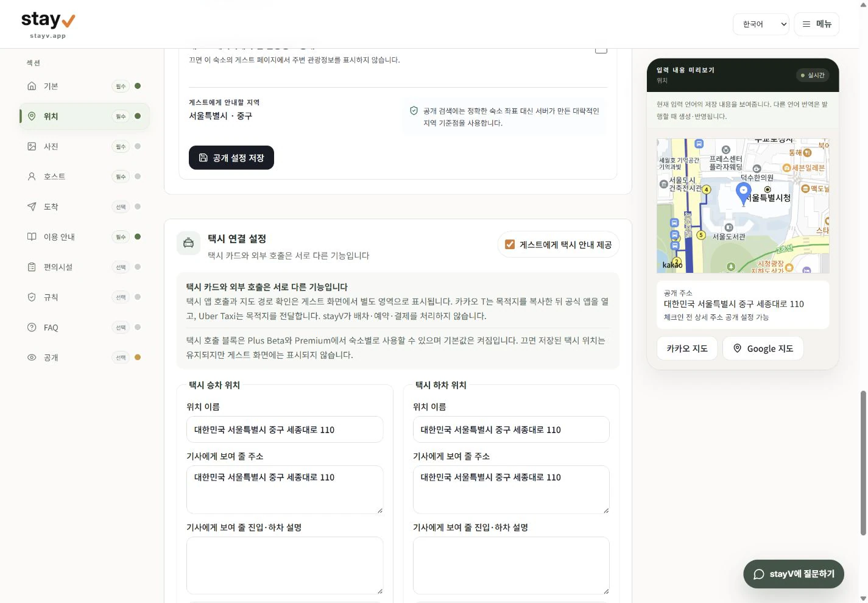This screenshot has height=603, width=868.
Task: Open the 카카오 지도 map button
Action: pyautogui.click(x=687, y=348)
